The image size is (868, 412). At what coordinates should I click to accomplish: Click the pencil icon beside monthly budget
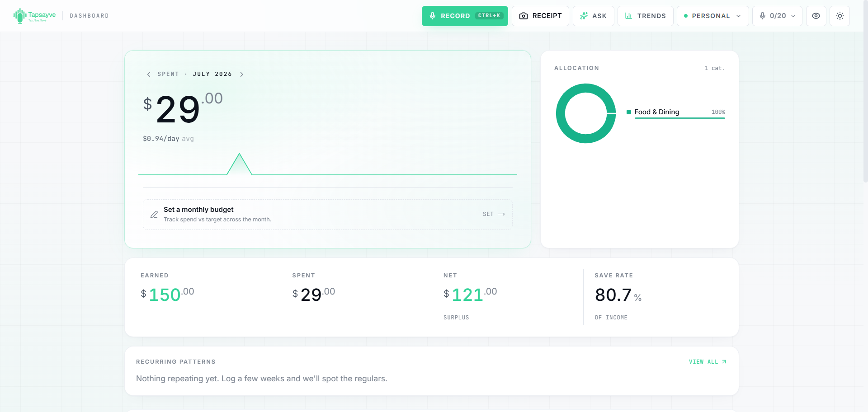(x=154, y=214)
